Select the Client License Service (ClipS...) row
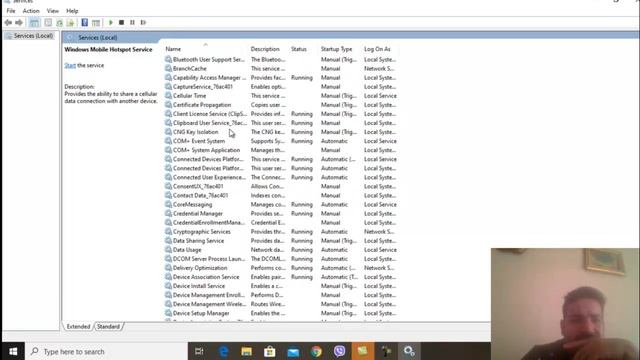The image size is (640, 360). pyautogui.click(x=281, y=114)
